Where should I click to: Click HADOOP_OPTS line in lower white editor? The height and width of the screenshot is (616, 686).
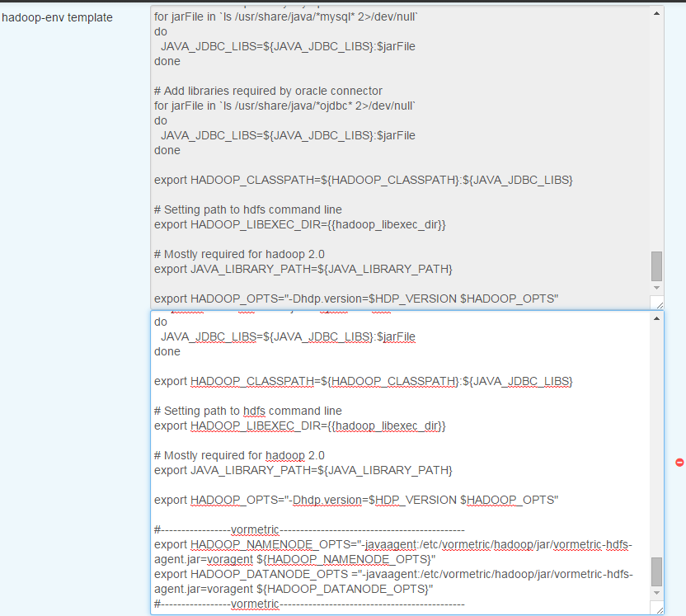pyautogui.click(x=356, y=500)
